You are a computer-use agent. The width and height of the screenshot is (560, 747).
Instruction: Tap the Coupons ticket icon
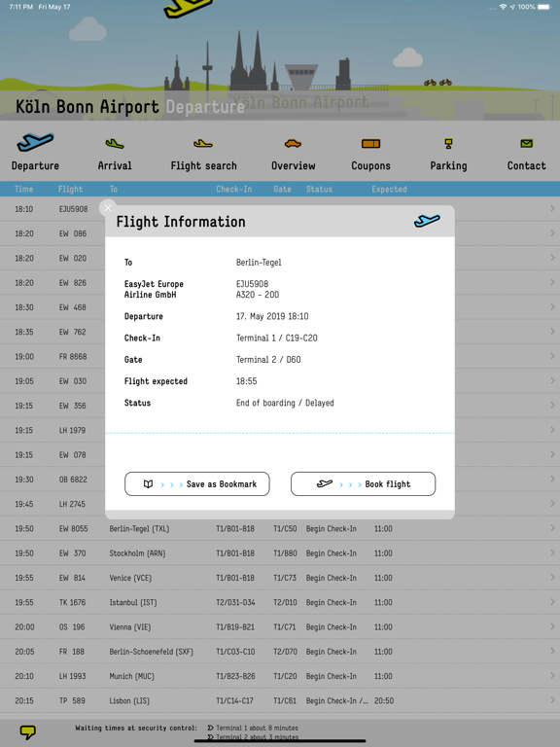(x=371, y=143)
